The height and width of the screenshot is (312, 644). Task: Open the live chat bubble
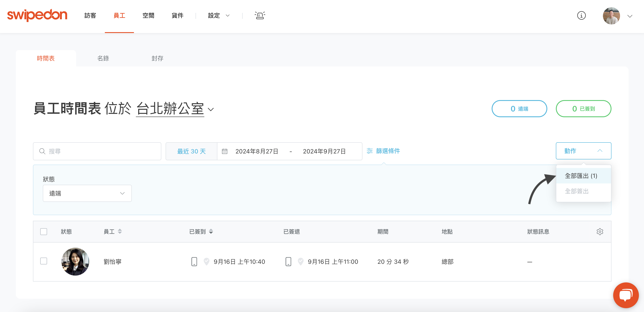coord(626,295)
